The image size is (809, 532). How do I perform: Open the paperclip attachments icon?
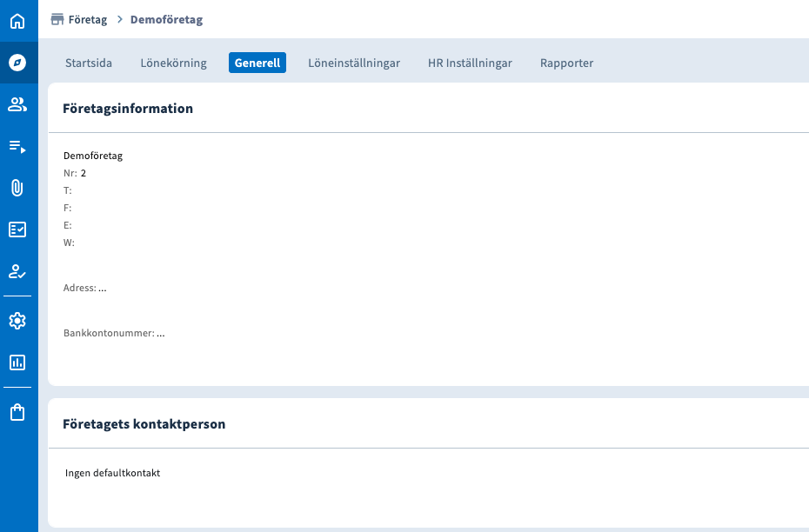coord(17,188)
